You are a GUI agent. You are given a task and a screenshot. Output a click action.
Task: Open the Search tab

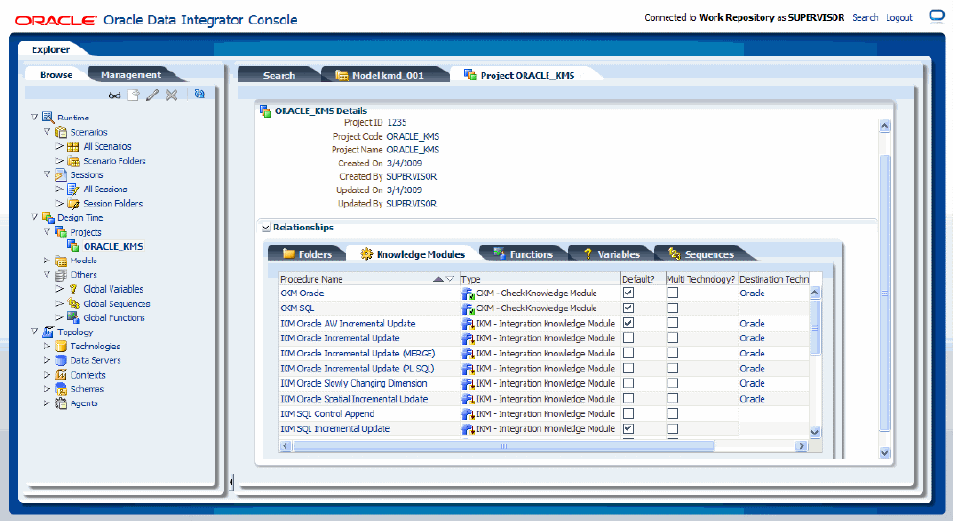279,75
